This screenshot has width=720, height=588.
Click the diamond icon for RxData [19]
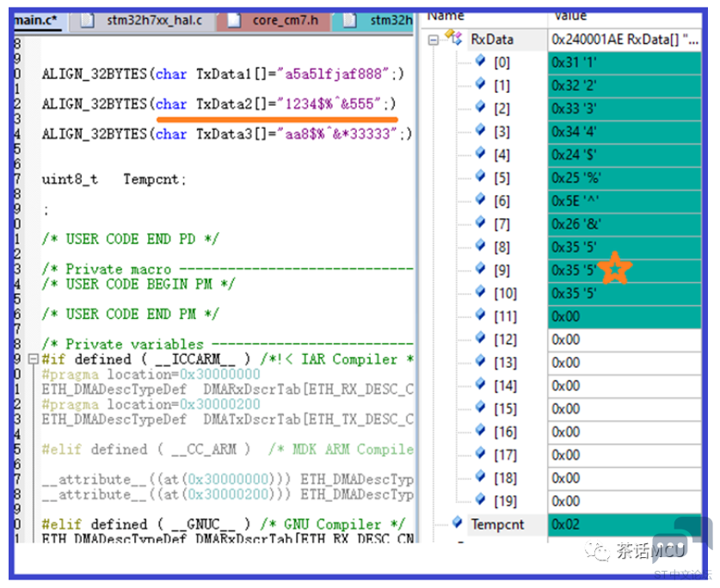(480, 499)
